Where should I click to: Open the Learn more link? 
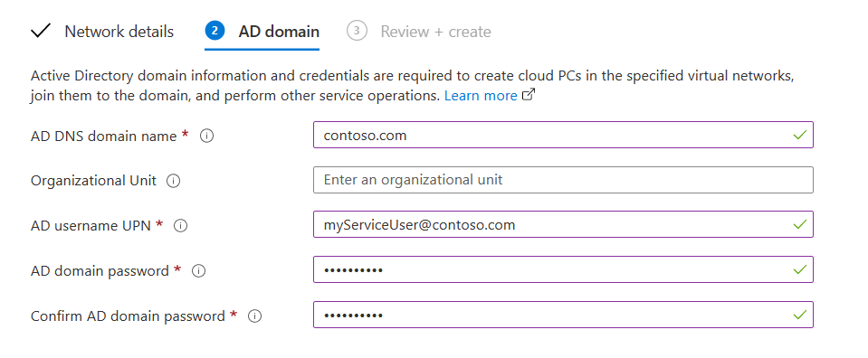pos(481,96)
